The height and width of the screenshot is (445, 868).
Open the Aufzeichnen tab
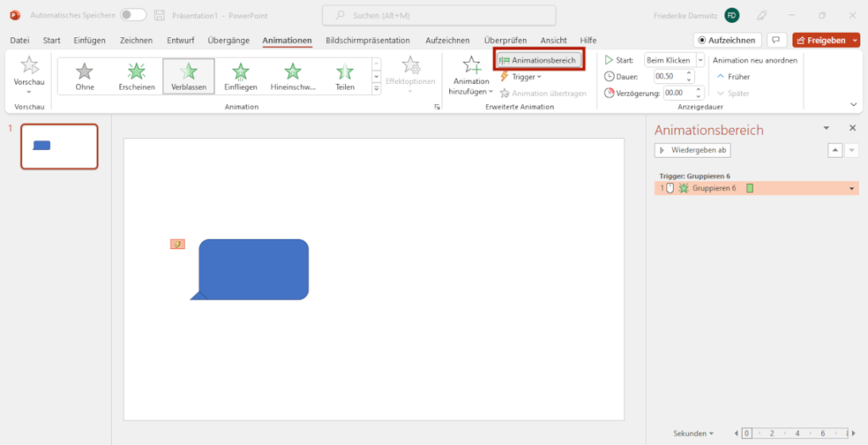click(x=448, y=41)
